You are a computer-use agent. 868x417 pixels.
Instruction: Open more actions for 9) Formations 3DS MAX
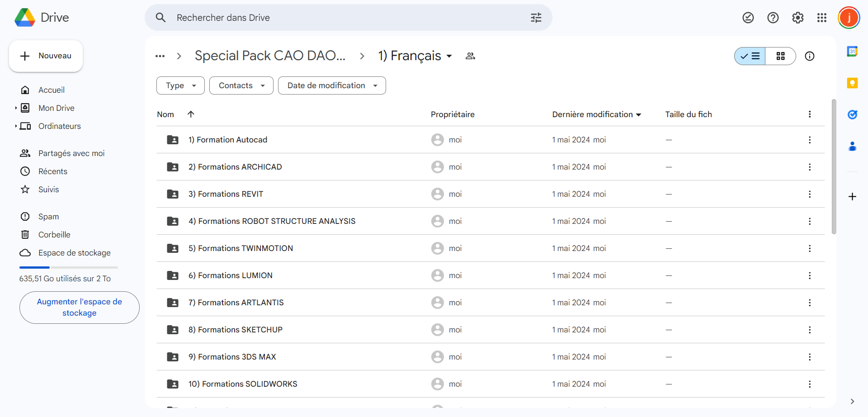[810, 357]
